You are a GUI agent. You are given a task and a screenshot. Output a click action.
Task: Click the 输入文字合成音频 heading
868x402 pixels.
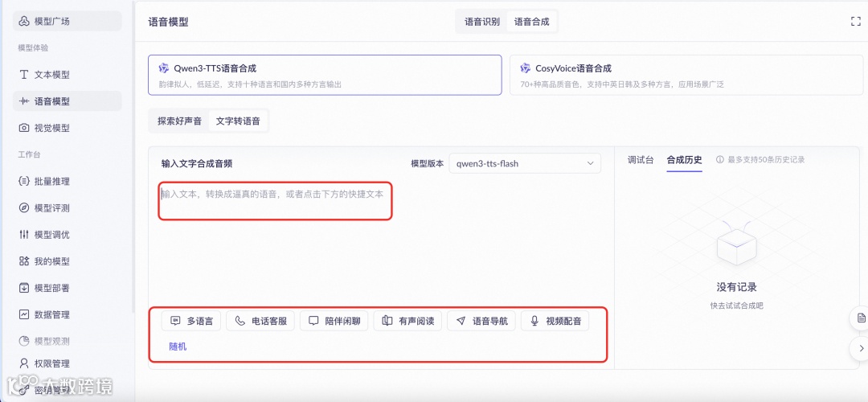197,164
